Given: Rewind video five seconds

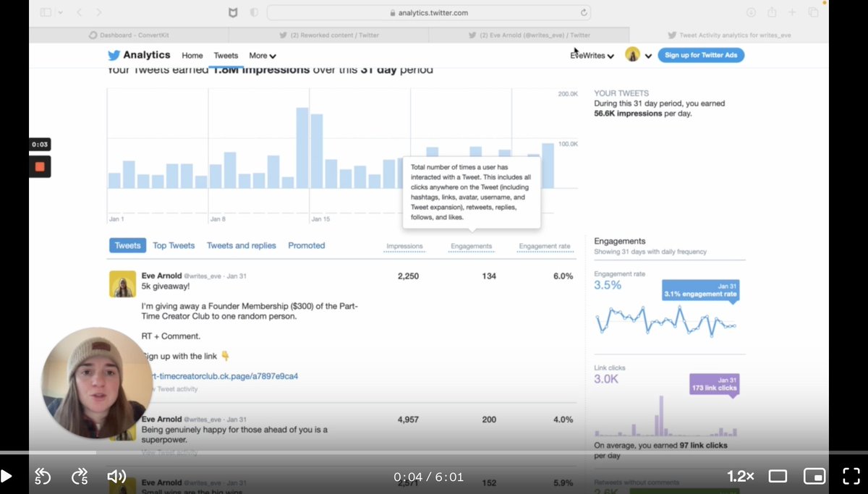Looking at the screenshot, I should [43, 476].
